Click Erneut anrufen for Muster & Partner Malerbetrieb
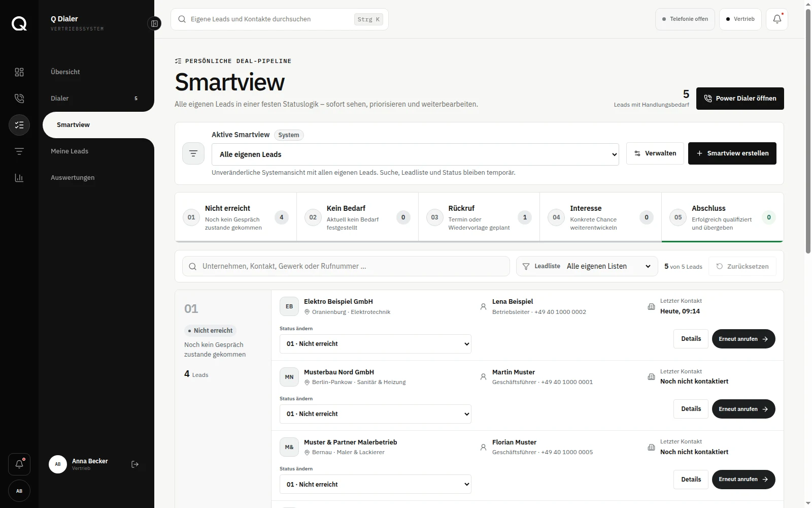The height and width of the screenshot is (508, 812). pyautogui.click(x=743, y=480)
